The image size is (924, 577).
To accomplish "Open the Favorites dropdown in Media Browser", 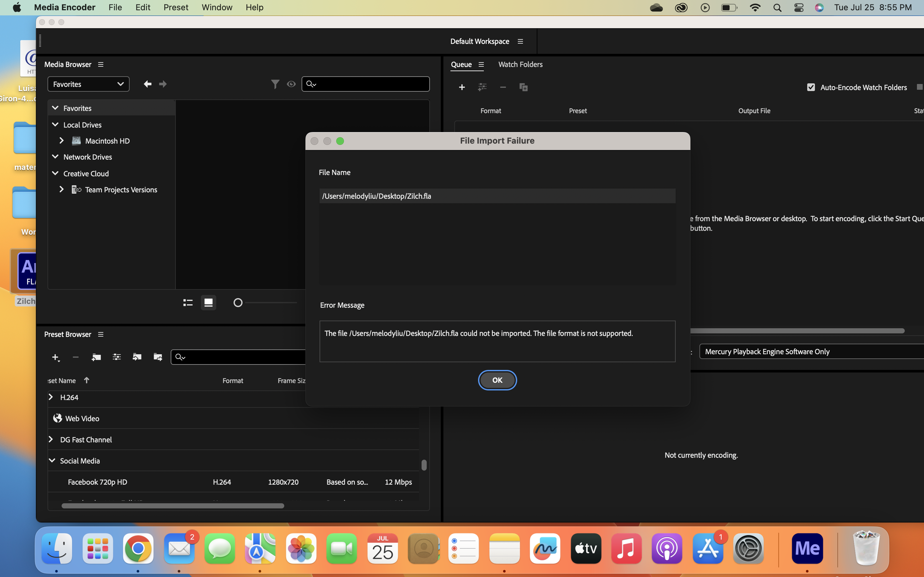I will (x=88, y=84).
